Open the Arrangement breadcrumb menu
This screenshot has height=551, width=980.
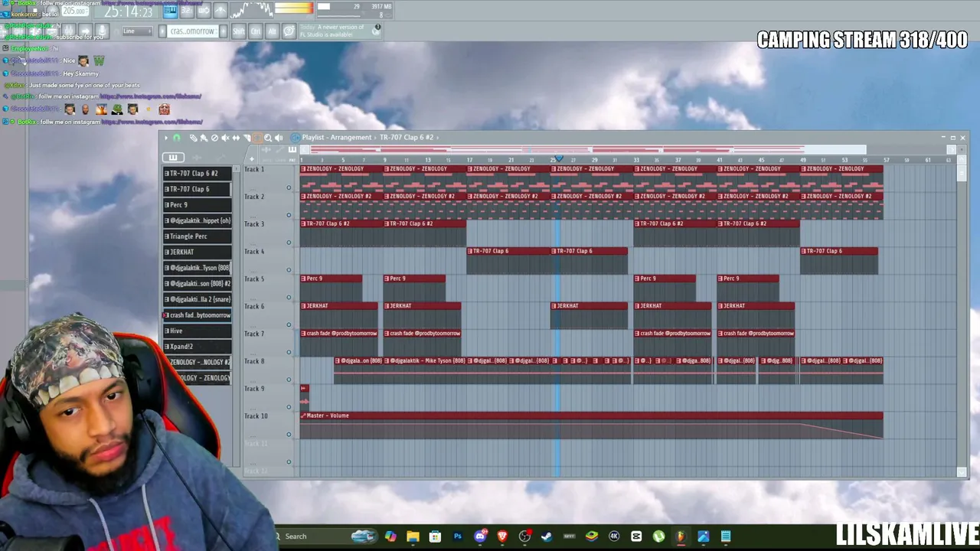[351, 138]
